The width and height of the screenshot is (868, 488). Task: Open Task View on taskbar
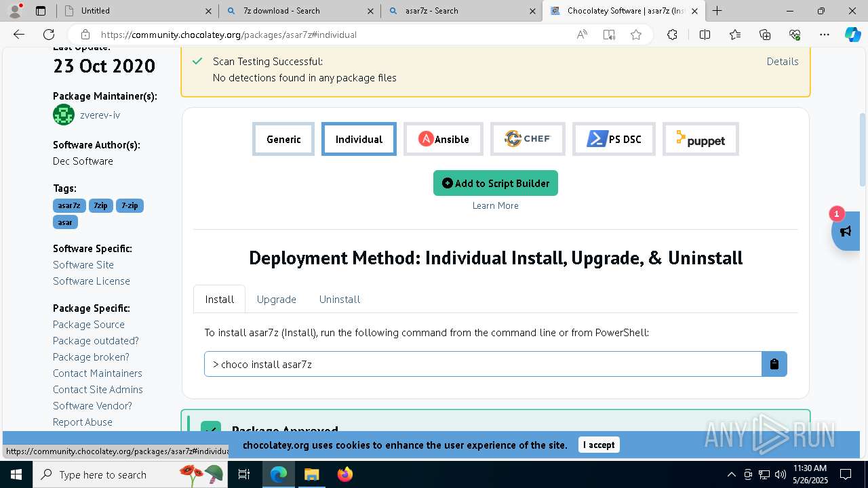244,474
